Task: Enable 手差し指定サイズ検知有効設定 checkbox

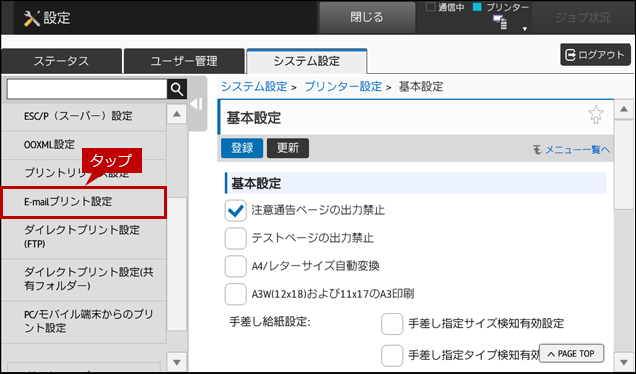Action: pyautogui.click(x=392, y=324)
